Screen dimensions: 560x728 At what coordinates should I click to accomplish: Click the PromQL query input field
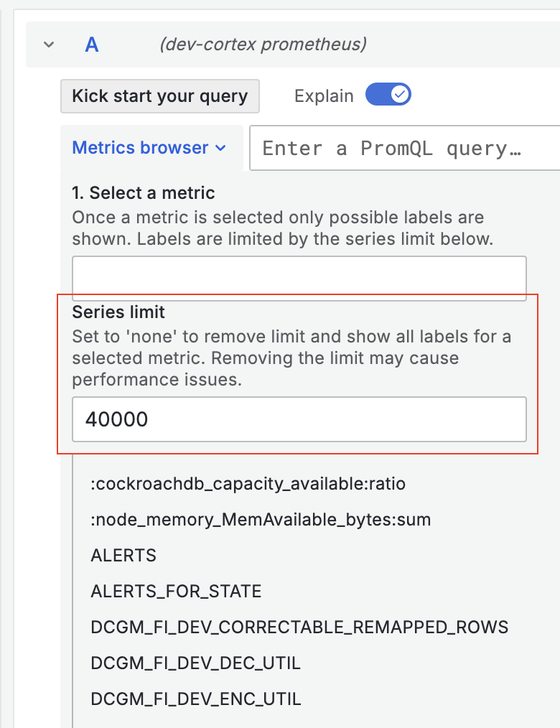click(x=402, y=148)
